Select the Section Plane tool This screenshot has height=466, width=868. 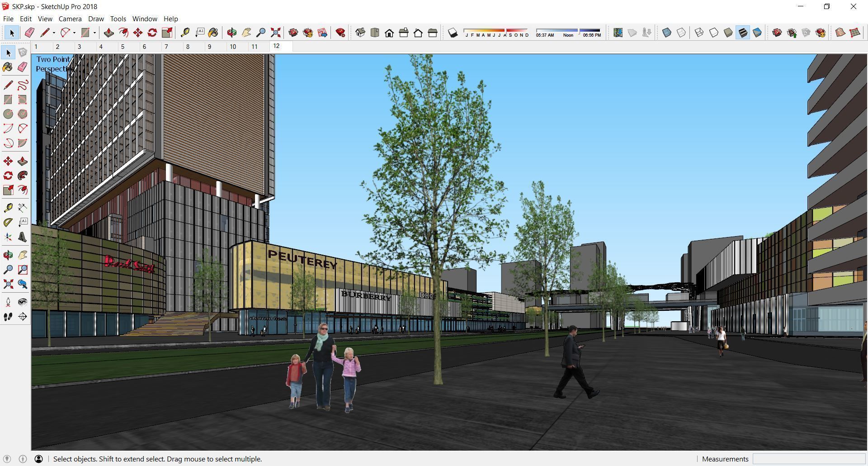23,317
